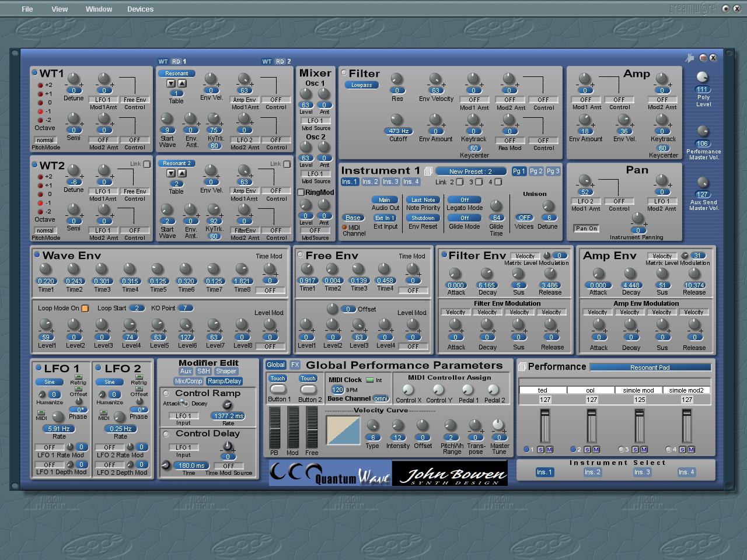Image resolution: width=747 pixels, height=560 pixels.
Task: Open the Instrument 1 preset list icon
Action: (x=428, y=171)
